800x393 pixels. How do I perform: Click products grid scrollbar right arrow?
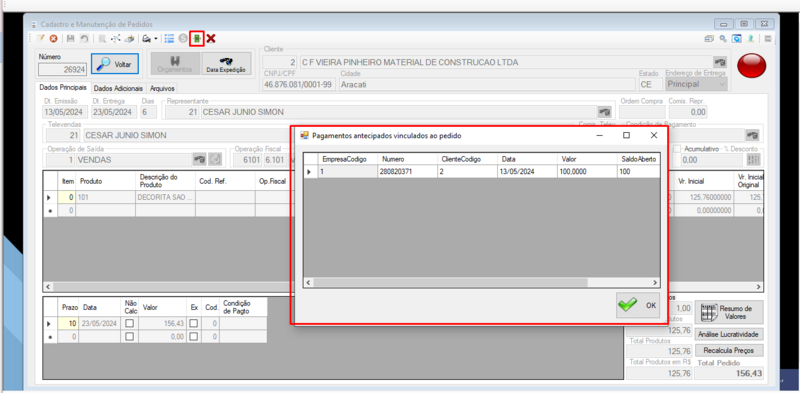758,287
